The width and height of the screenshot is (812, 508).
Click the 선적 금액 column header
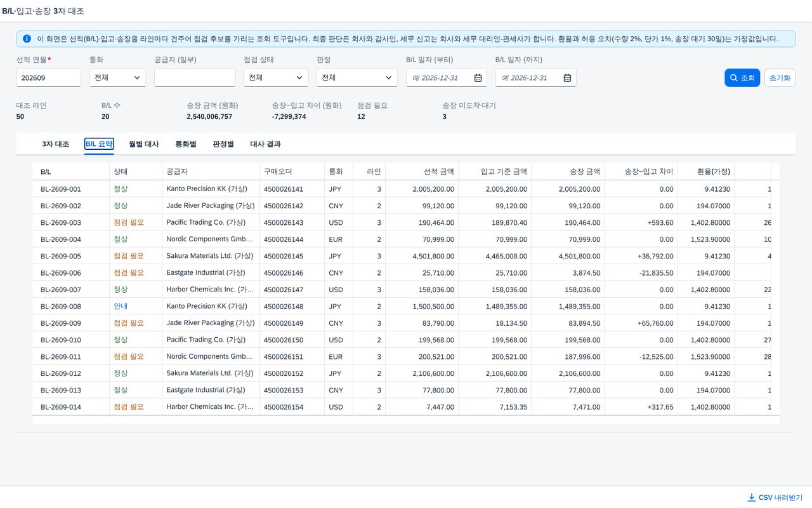click(x=422, y=171)
